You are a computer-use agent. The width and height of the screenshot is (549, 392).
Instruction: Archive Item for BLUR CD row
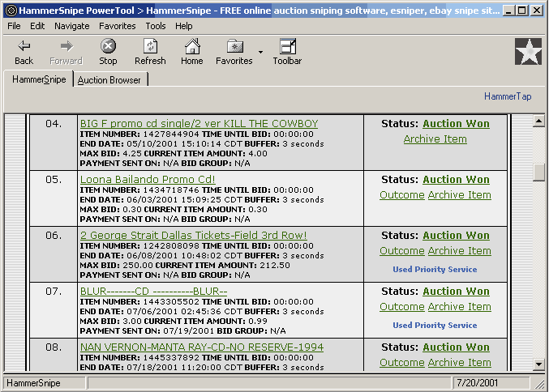click(x=459, y=307)
